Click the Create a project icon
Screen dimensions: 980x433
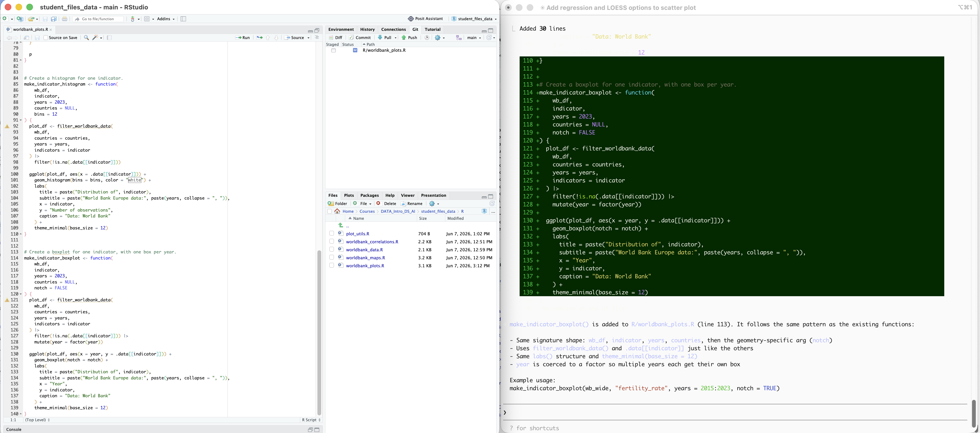coord(20,19)
